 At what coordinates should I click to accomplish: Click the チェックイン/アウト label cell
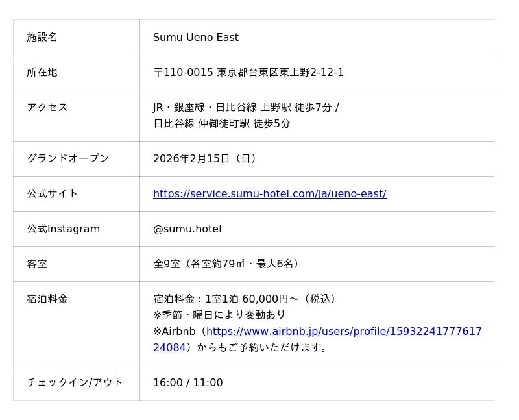point(75,383)
